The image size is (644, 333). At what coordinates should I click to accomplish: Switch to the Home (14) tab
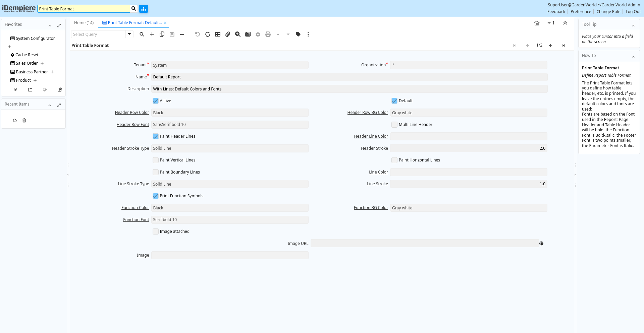tap(84, 23)
